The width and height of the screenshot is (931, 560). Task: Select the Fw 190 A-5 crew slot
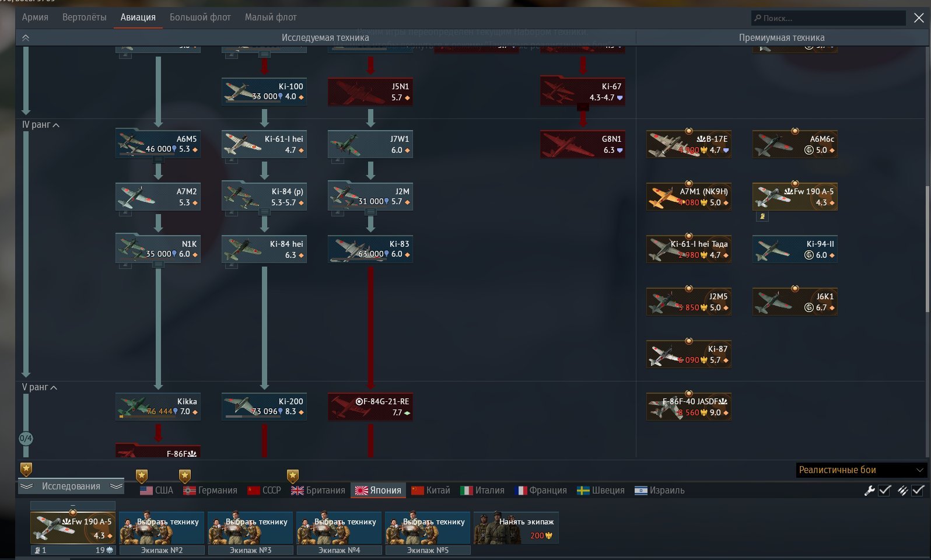point(73,528)
